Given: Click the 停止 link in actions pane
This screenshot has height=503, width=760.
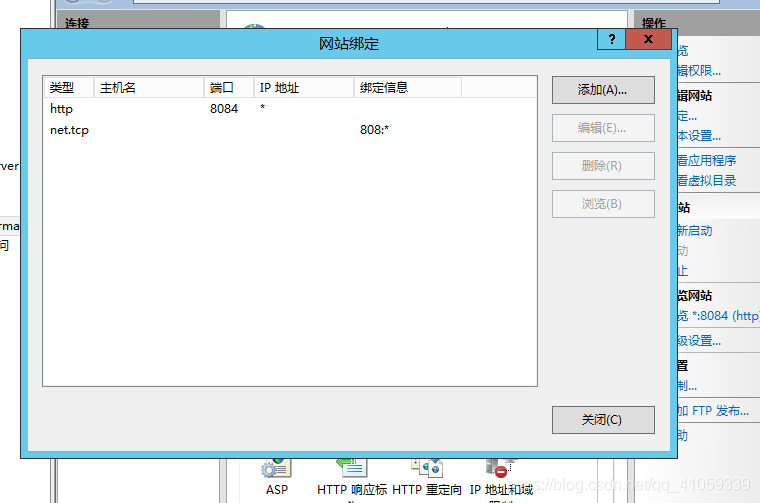Looking at the screenshot, I should pyautogui.click(x=682, y=271).
